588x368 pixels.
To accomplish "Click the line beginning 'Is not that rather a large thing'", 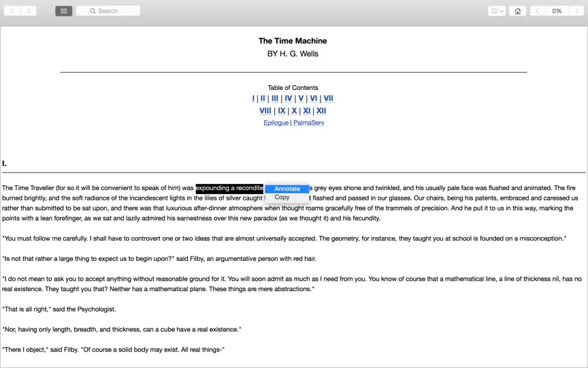I will (159, 259).
